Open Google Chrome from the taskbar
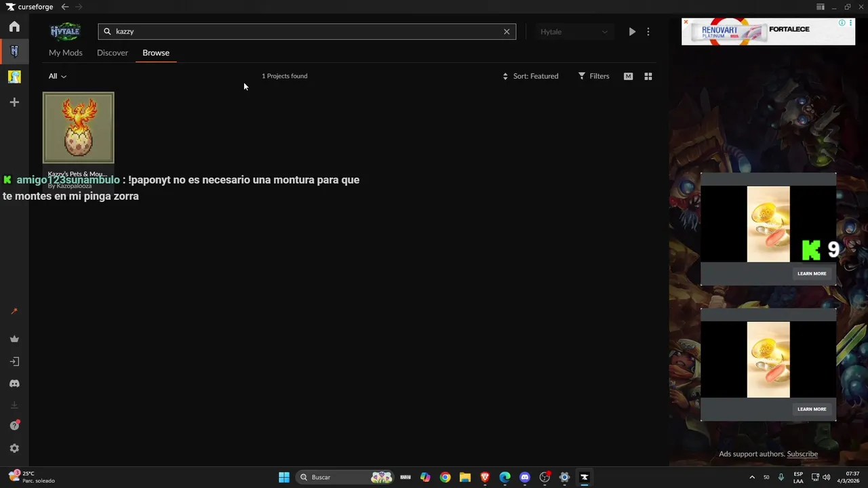The image size is (868, 488). pyautogui.click(x=445, y=477)
